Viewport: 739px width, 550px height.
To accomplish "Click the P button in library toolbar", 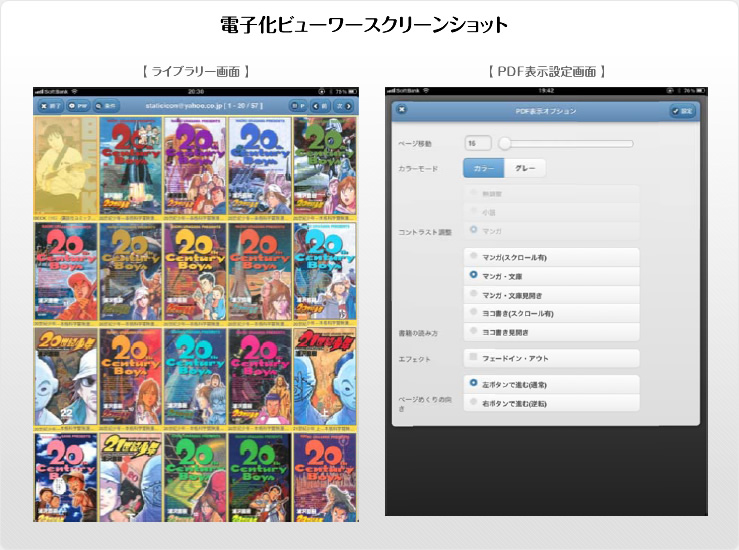I will point(296,104).
